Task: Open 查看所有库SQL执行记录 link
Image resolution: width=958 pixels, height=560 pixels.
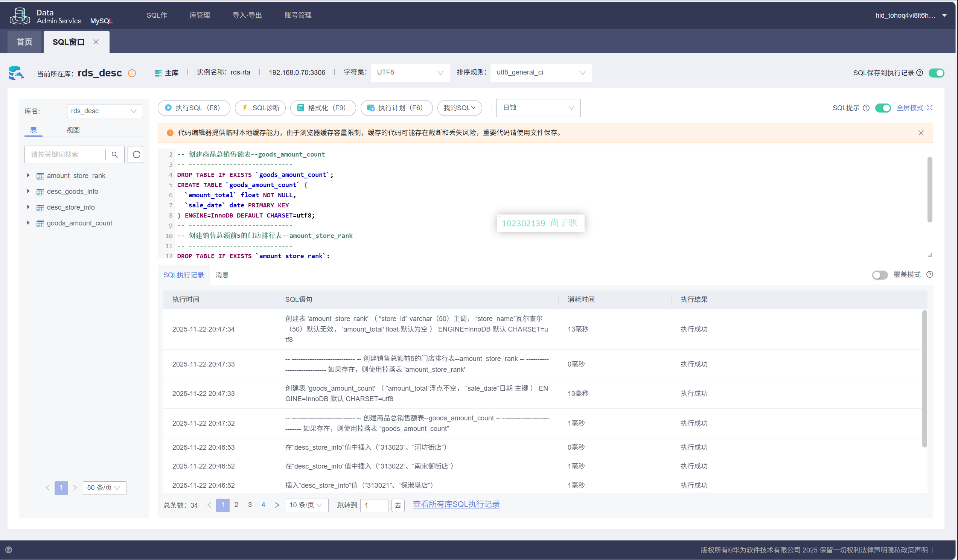Action: click(x=456, y=504)
